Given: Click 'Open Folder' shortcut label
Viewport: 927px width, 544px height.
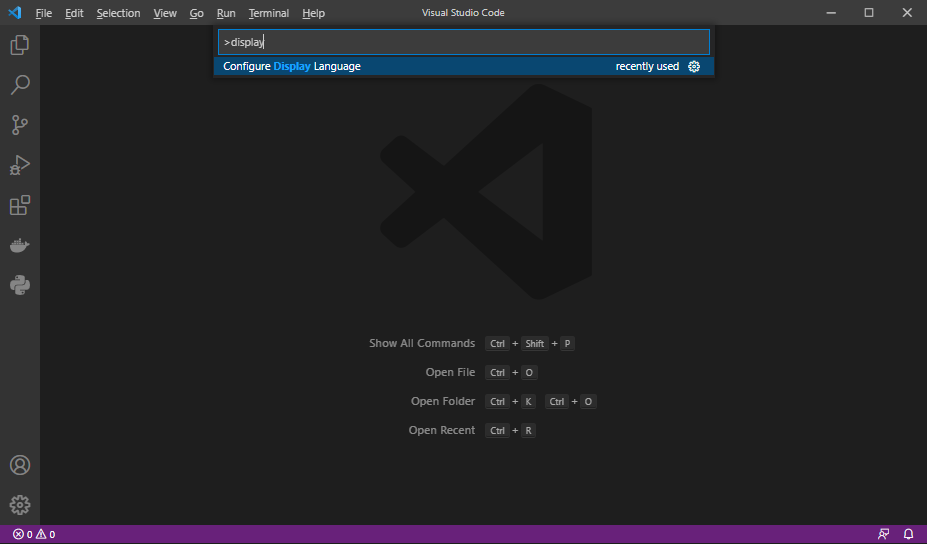Looking at the screenshot, I should (x=443, y=401).
